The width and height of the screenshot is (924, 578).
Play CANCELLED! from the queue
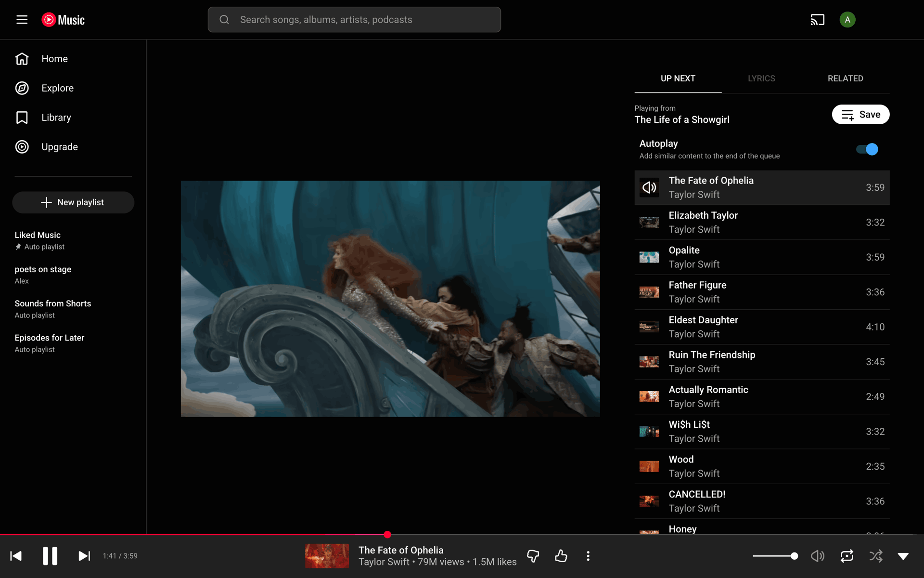point(762,501)
